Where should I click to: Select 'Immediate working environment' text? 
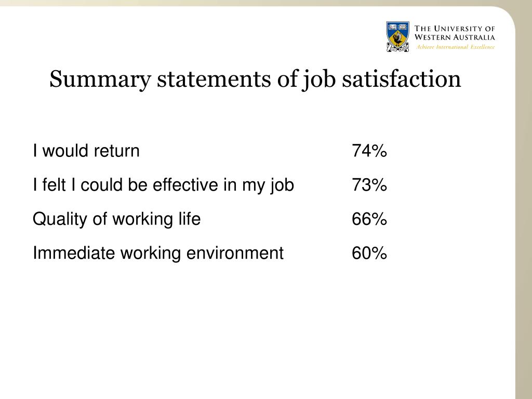tap(158, 254)
